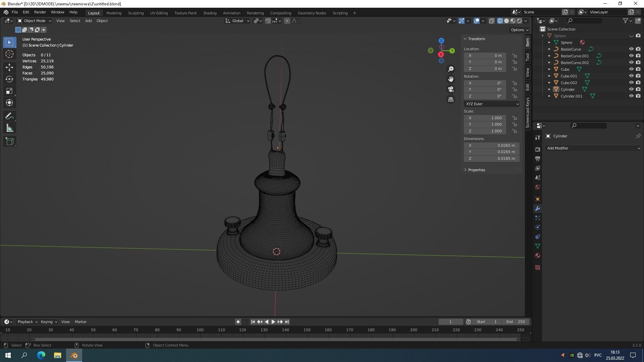644x362 pixels.
Task: Switch to the Shading workspace tab
Action: coord(210,13)
